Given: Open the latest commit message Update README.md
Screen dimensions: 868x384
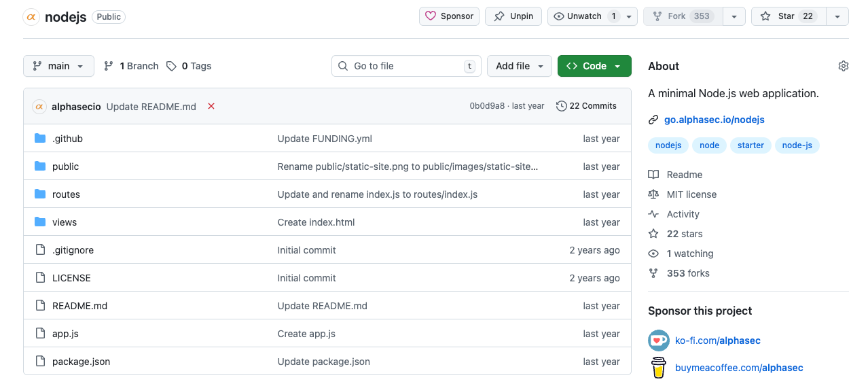Looking at the screenshot, I should [x=151, y=107].
